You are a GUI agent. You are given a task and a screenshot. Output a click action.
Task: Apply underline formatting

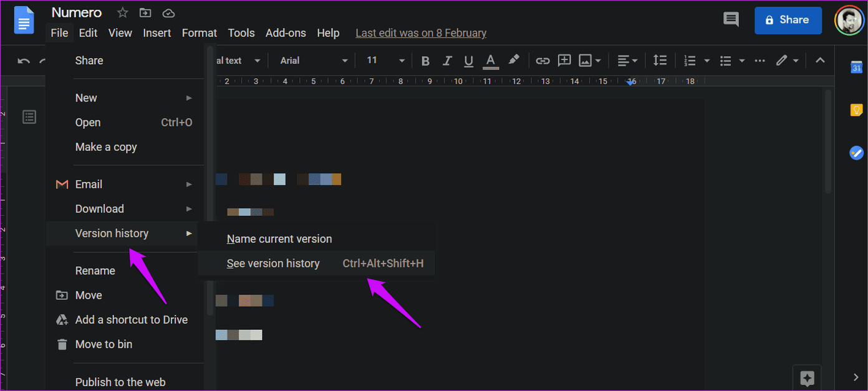[468, 60]
